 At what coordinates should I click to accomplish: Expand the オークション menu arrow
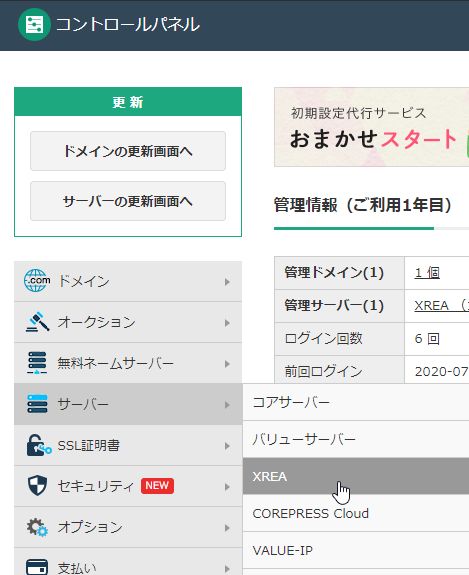tap(227, 323)
